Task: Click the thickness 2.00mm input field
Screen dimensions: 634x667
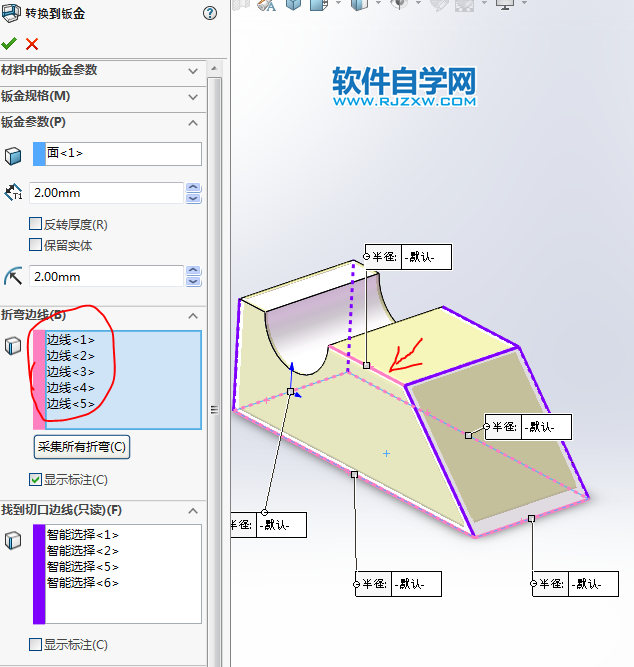Action: pos(106,193)
